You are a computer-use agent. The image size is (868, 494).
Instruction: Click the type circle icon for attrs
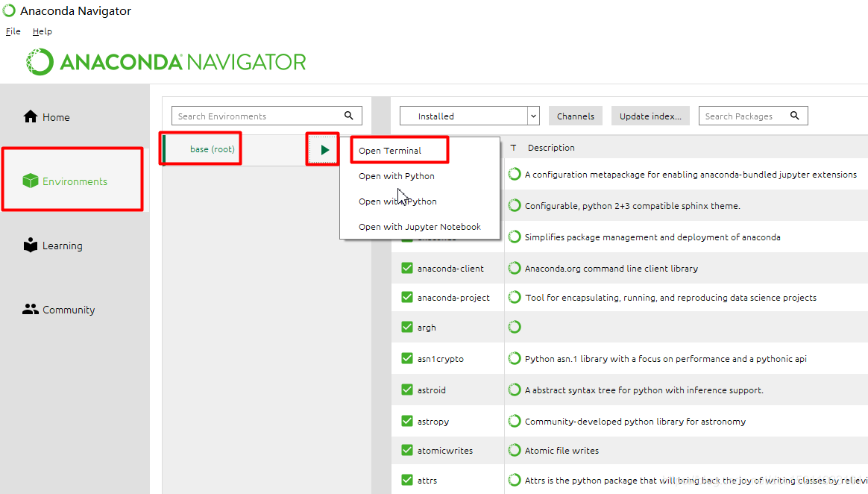[x=515, y=480]
